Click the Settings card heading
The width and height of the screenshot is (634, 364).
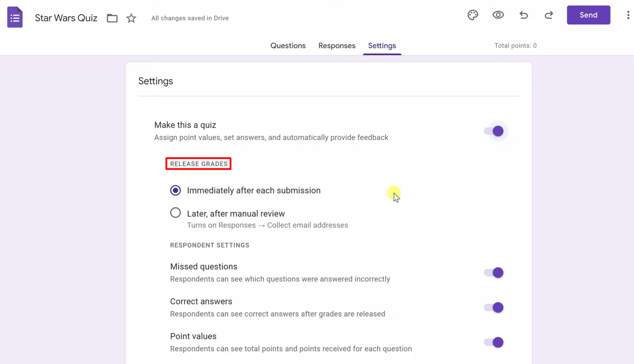pyautogui.click(x=156, y=81)
